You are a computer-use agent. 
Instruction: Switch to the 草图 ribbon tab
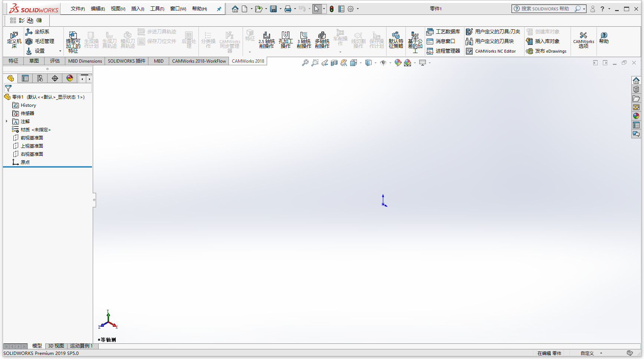(x=34, y=61)
